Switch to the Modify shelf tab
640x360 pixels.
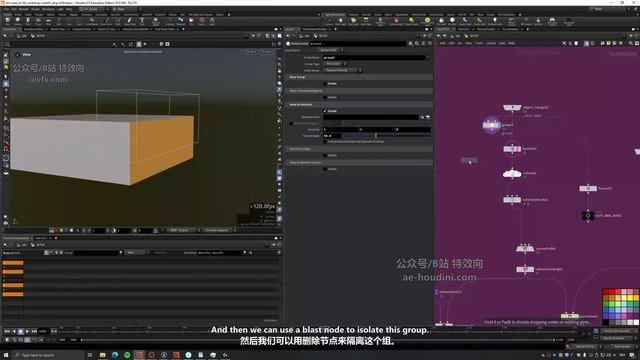18,15
